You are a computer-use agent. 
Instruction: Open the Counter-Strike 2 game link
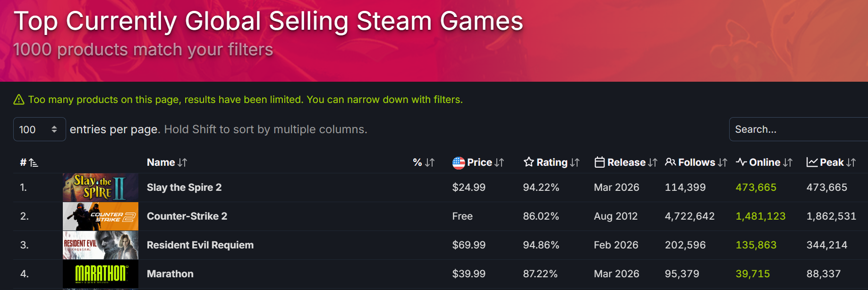coord(187,216)
